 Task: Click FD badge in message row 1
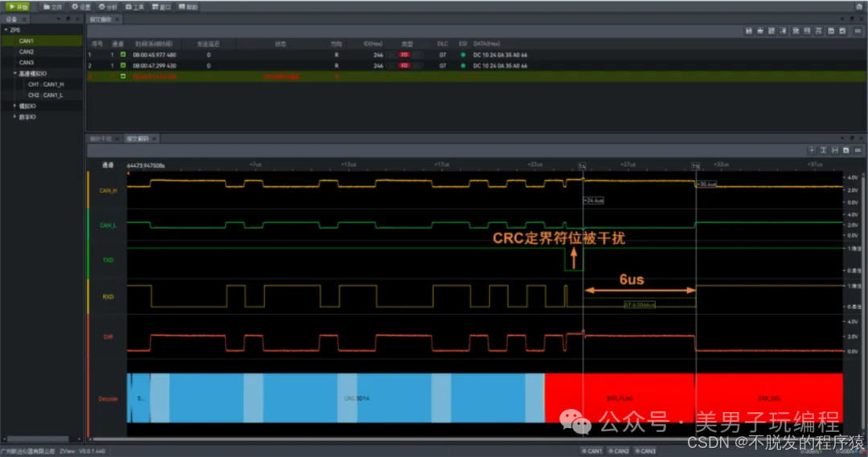(404, 55)
